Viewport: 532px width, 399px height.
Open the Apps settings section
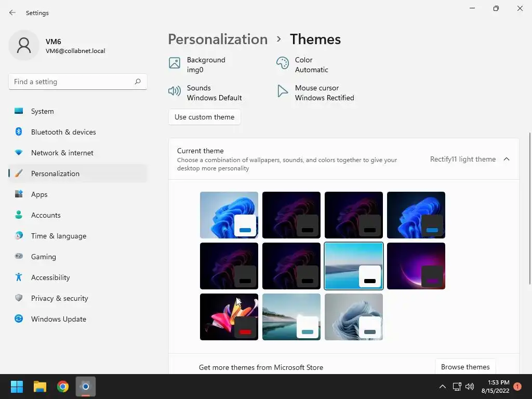[78, 194]
